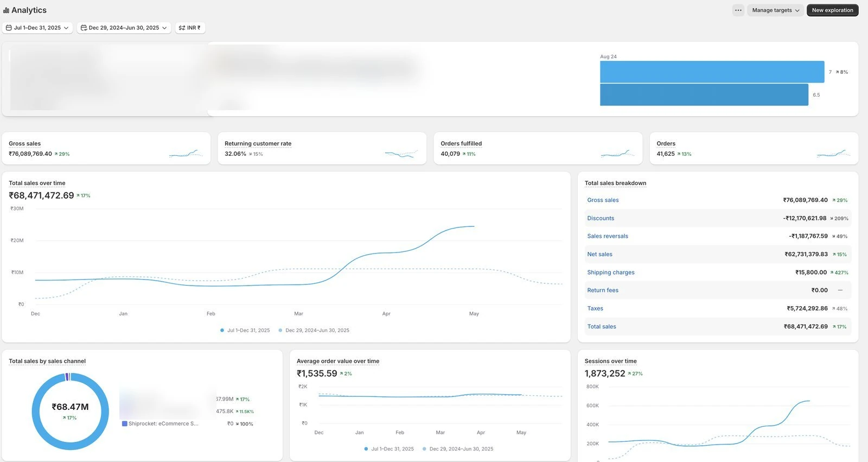868x462 pixels.
Task: Click the ₹68,471,472.69 total sales figure in the chart card
Action: tap(41, 195)
